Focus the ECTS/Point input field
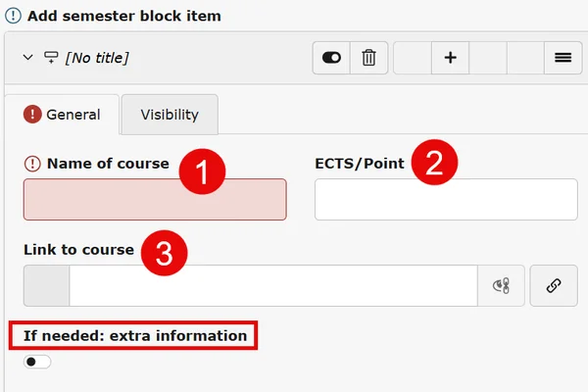Screen dimensions: 588x392 click(x=446, y=199)
